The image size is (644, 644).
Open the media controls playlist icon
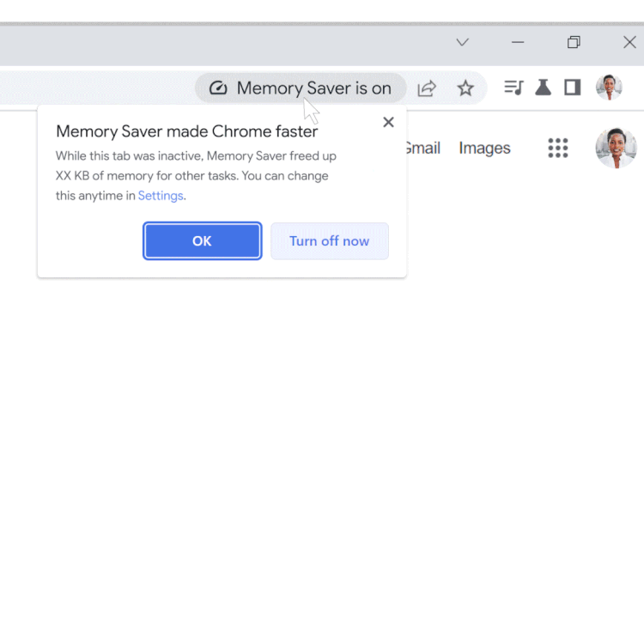click(513, 88)
